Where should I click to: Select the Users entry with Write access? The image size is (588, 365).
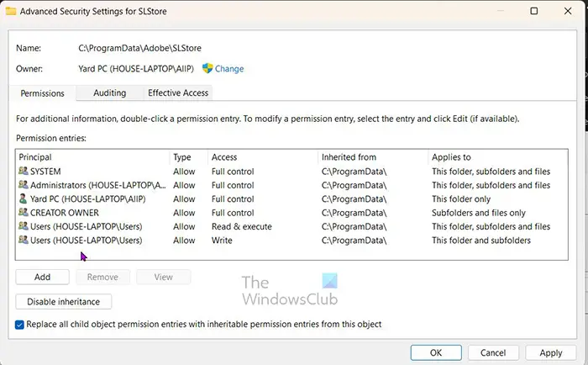coord(291,241)
